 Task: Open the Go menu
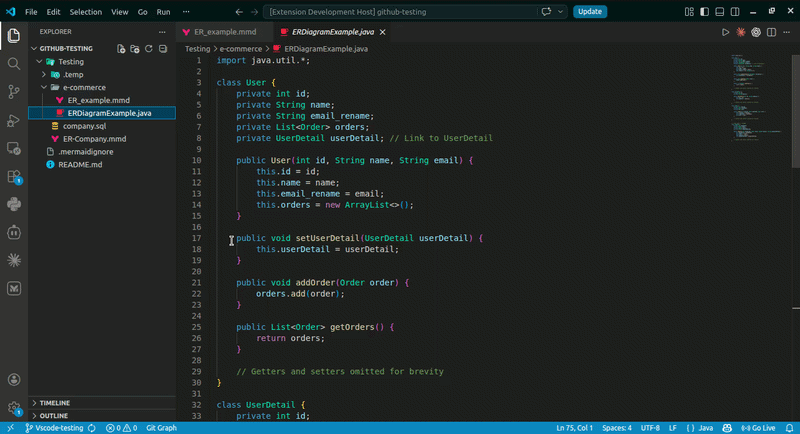[142, 12]
